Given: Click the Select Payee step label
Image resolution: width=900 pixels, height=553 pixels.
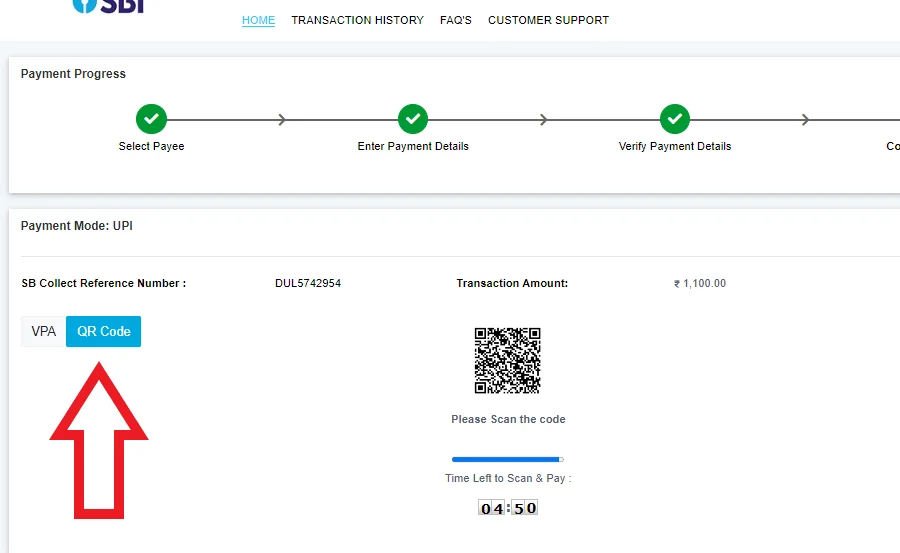Looking at the screenshot, I should pyautogui.click(x=152, y=146).
